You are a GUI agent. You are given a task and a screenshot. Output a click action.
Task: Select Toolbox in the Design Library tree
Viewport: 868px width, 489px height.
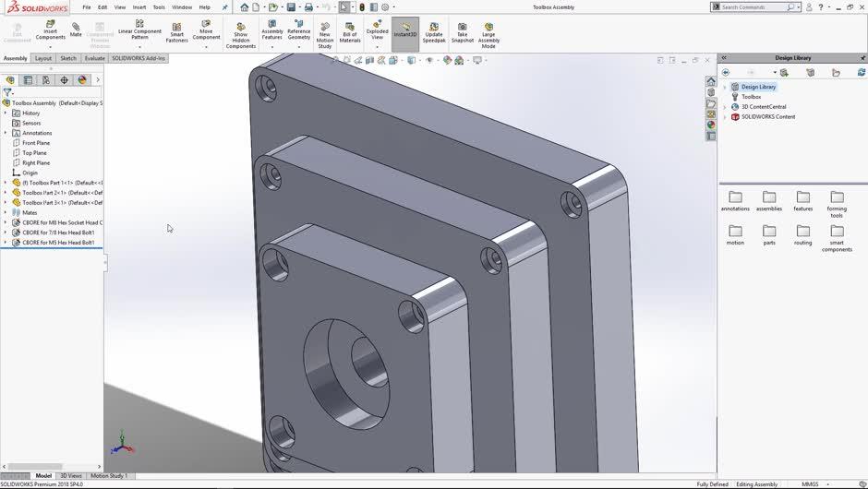coord(751,97)
